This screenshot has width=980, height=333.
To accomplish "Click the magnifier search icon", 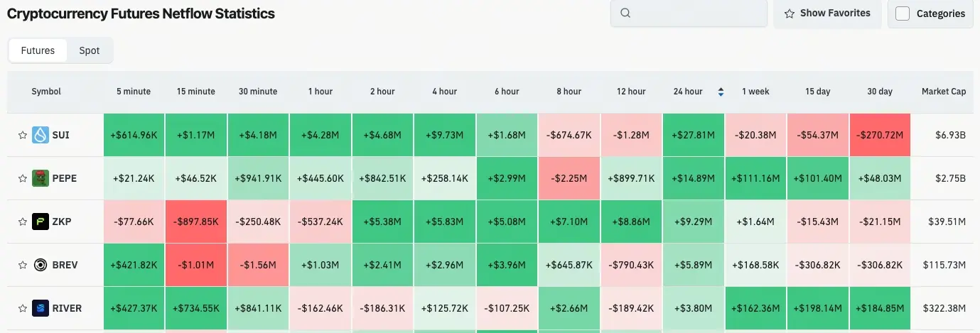I will pos(625,13).
